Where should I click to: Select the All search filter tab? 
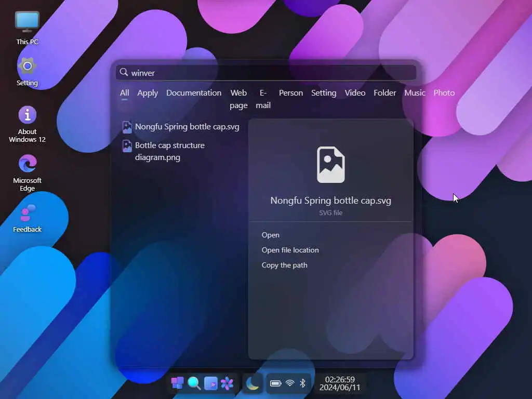pos(125,93)
